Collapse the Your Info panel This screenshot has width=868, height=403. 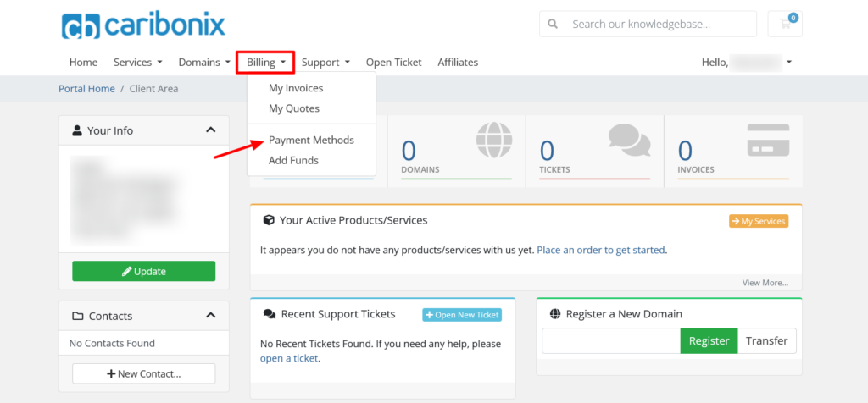pyautogui.click(x=210, y=130)
